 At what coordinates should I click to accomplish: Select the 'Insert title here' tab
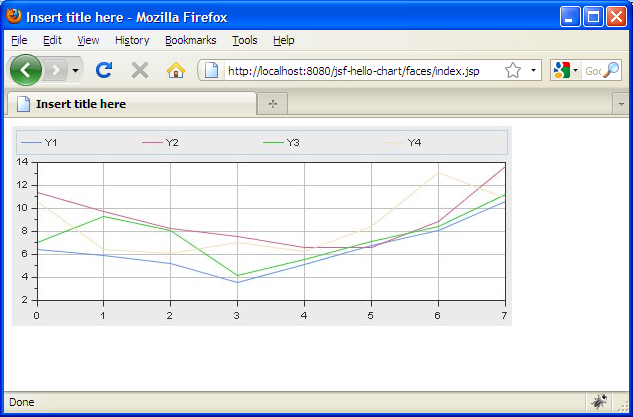pyautogui.click(x=130, y=104)
